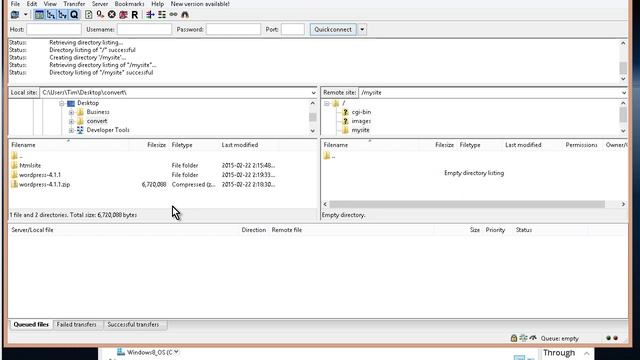This screenshot has height=360, width=640.
Task: Focus the Password input field
Action: pyautogui.click(x=233, y=29)
